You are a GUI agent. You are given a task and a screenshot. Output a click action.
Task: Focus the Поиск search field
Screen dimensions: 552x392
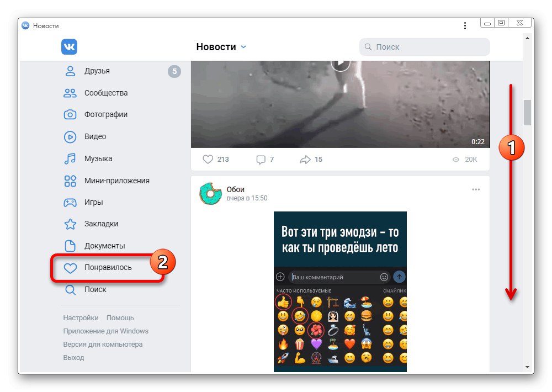(x=424, y=47)
